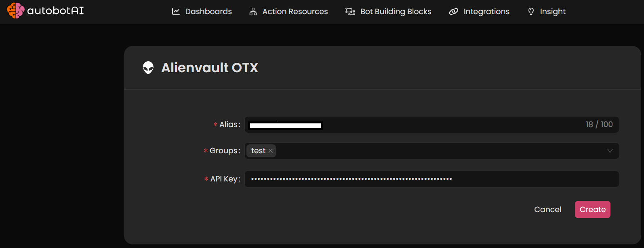
Task: Click the API Key field label
Action: tap(225, 179)
